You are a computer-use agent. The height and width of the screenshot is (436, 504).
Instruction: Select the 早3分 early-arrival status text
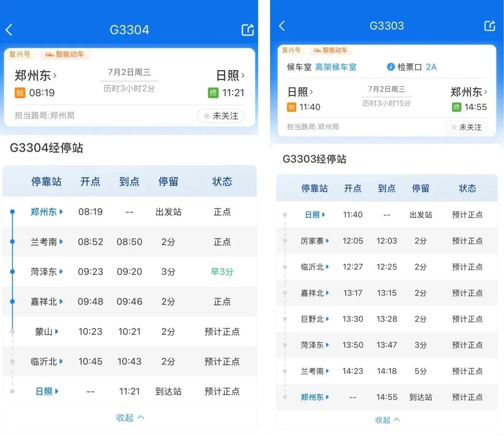pyautogui.click(x=221, y=272)
